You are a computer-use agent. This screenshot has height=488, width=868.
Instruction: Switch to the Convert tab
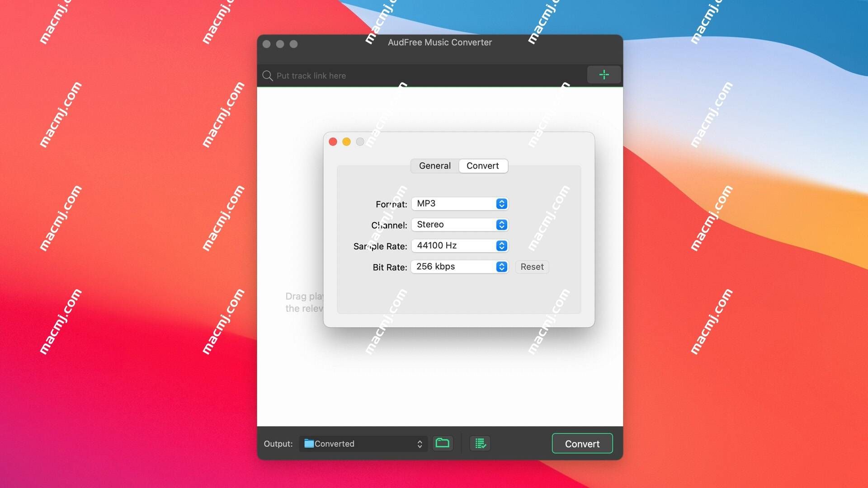[x=482, y=166]
